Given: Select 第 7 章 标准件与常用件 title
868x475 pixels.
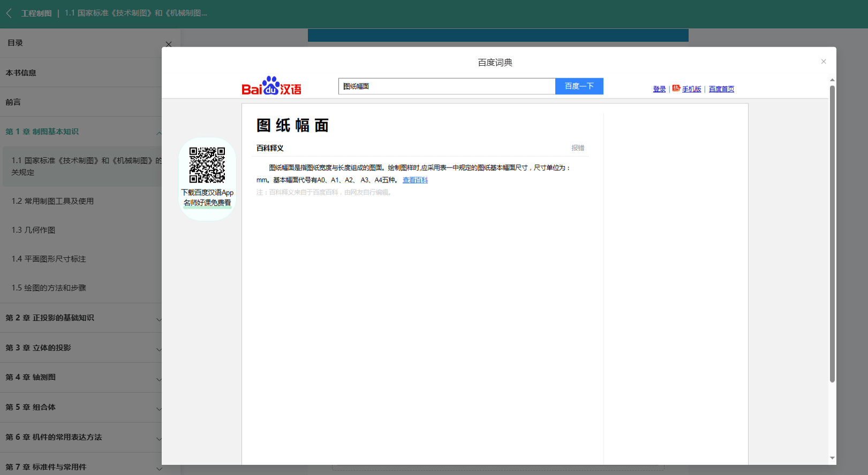Looking at the screenshot, I should [46, 467].
